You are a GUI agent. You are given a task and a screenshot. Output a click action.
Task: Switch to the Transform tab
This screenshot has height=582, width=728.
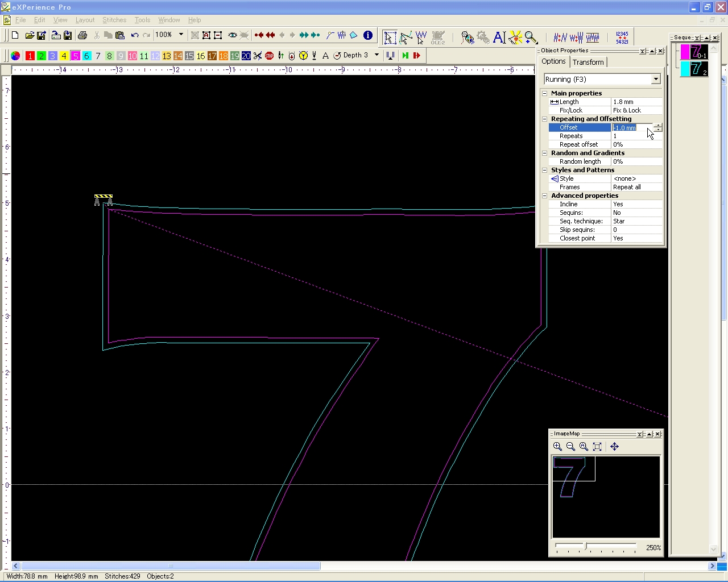pos(588,62)
